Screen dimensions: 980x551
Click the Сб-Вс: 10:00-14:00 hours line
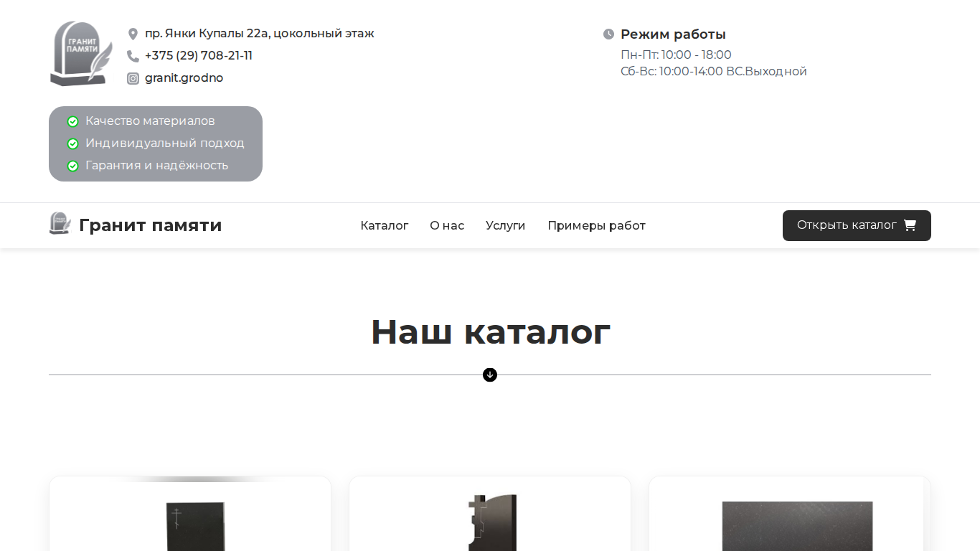pyautogui.click(x=714, y=71)
